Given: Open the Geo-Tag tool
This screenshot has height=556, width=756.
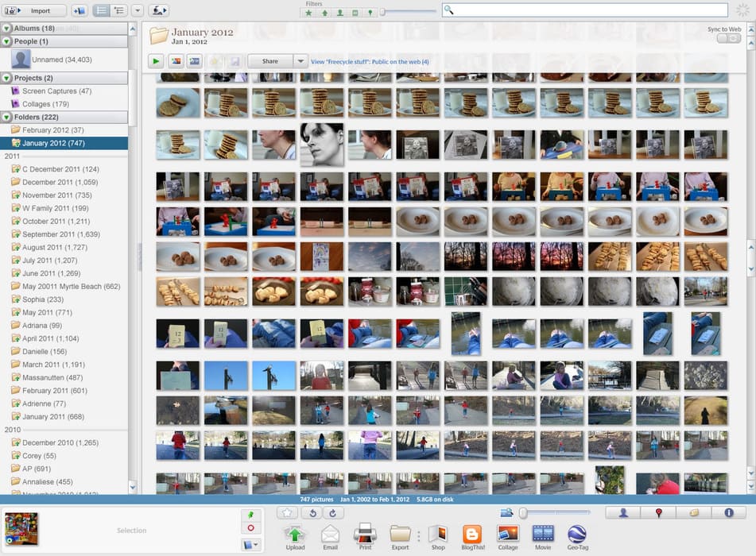Looking at the screenshot, I should pyautogui.click(x=577, y=535).
